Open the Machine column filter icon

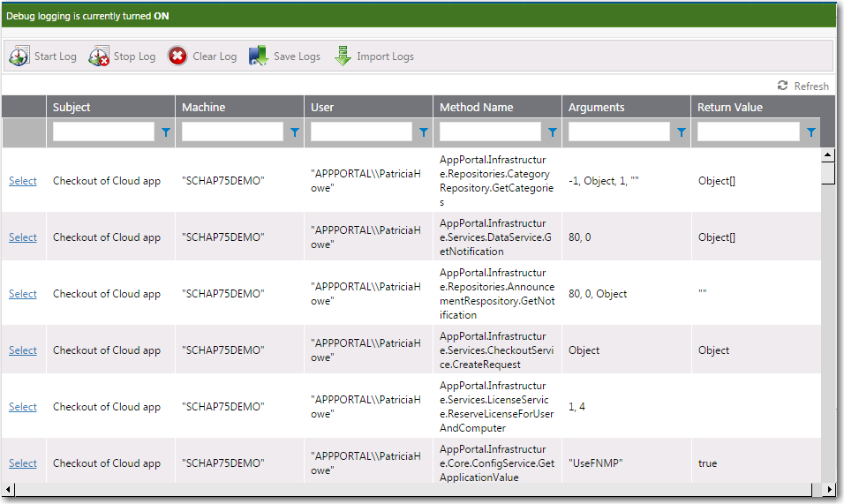point(294,132)
